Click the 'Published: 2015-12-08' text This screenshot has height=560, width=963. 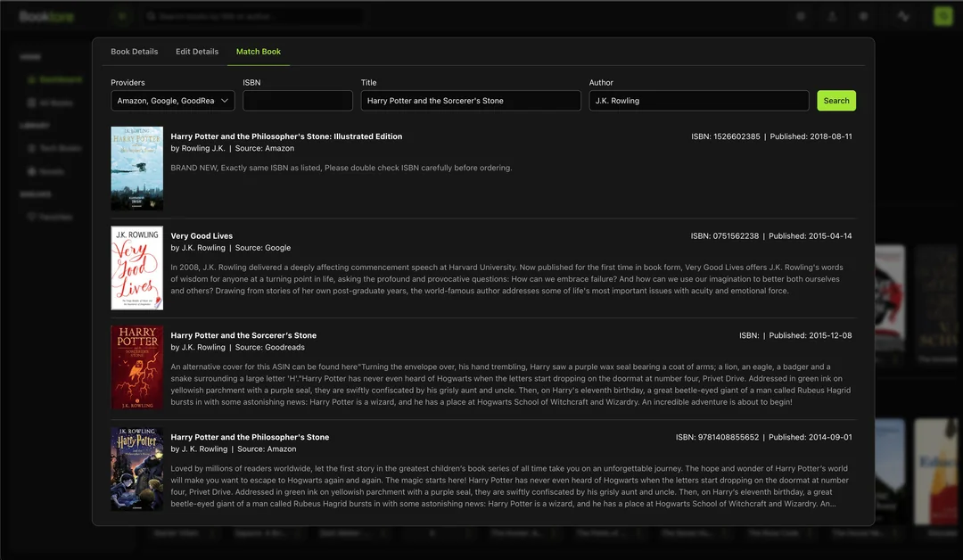(810, 335)
